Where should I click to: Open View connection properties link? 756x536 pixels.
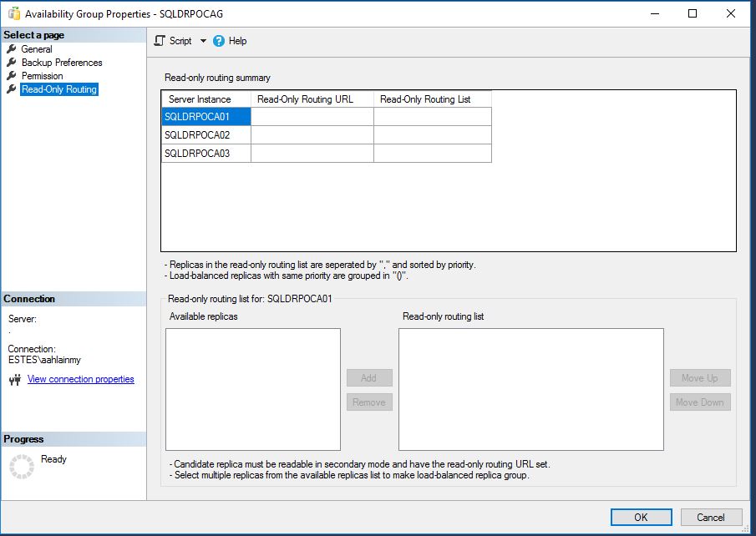(80, 379)
